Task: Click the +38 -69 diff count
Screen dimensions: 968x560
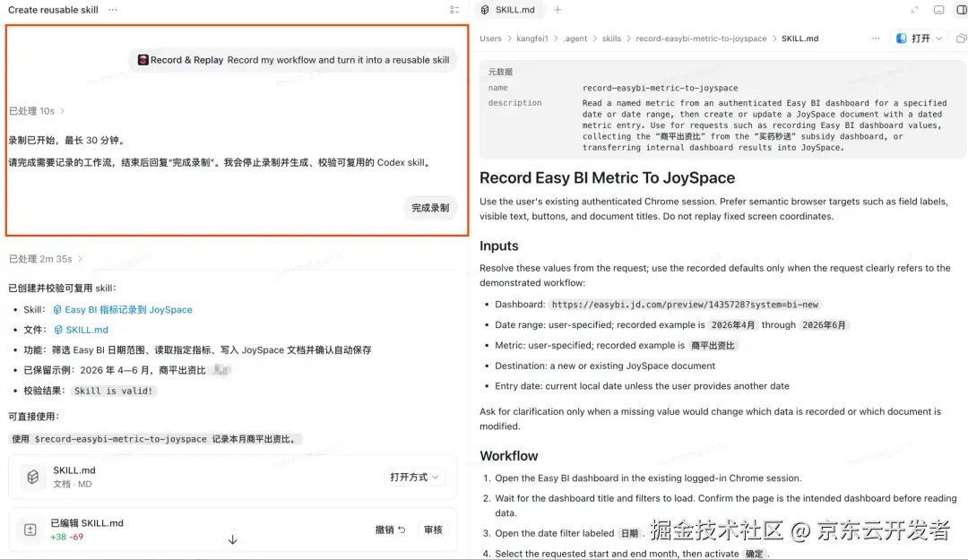Action: point(66,538)
